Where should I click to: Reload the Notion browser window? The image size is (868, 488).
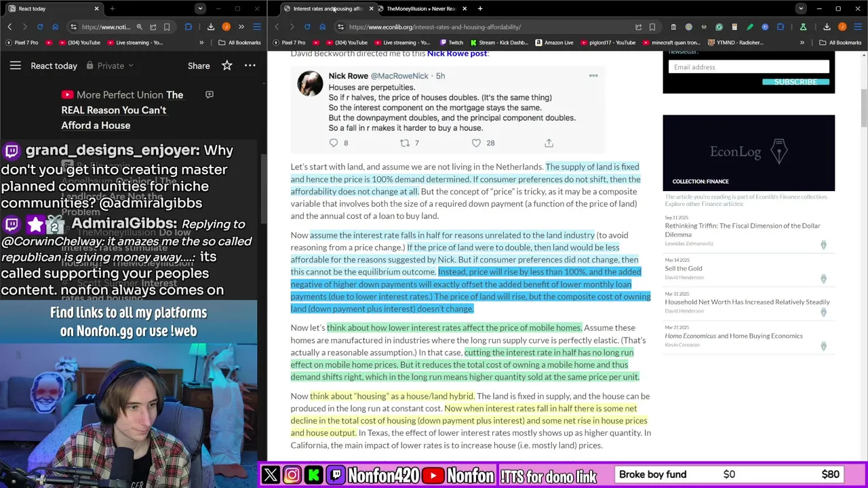40,27
